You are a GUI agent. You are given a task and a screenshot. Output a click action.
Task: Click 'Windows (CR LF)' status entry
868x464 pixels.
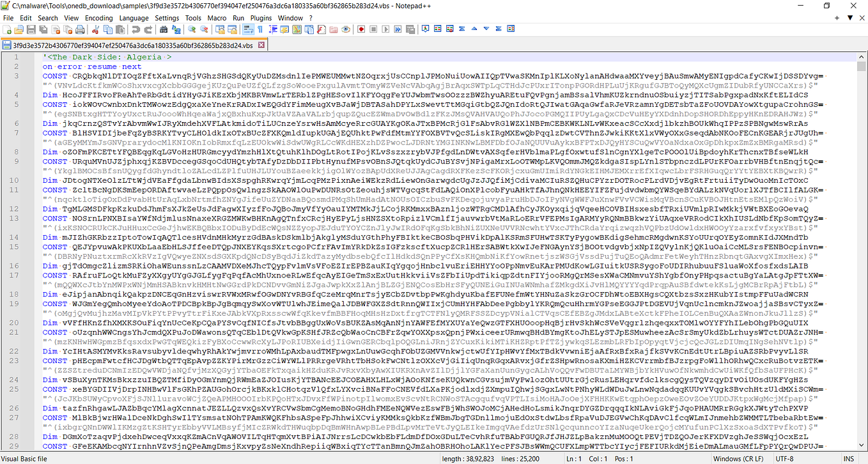(x=738, y=458)
